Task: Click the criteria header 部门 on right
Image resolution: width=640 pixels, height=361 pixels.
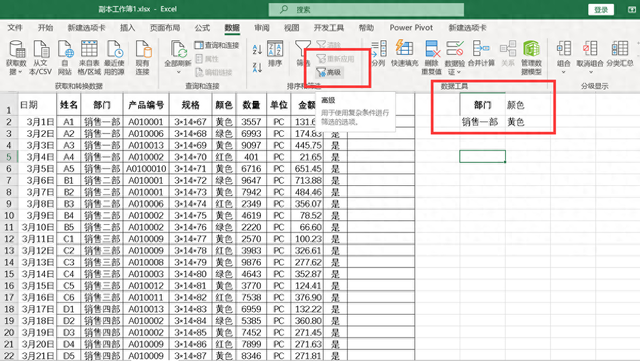Action: [482, 105]
